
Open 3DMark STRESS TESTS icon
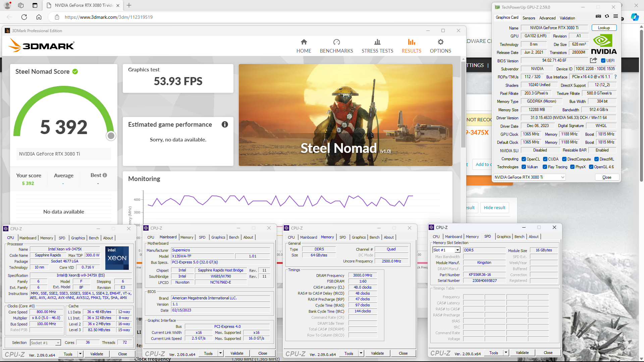[377, 42]
